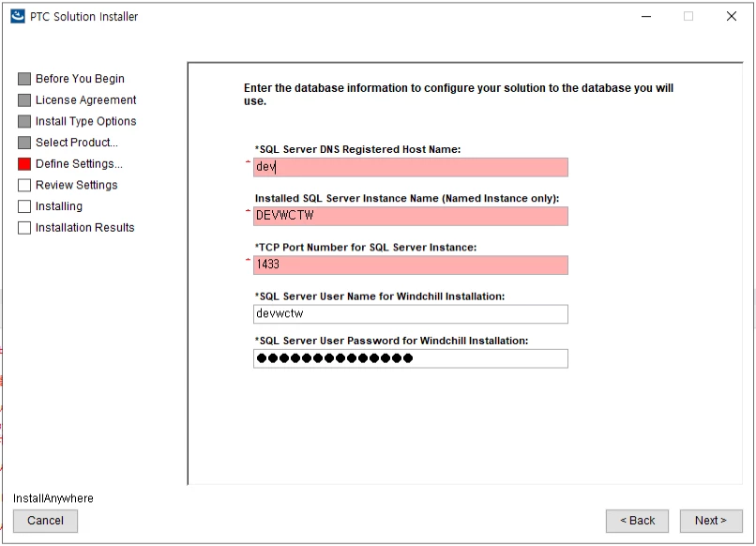Click the 'Before You Begin' step label

tap(80, 79)
